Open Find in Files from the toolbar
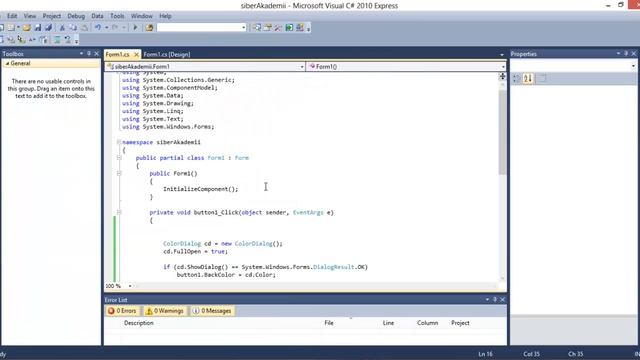The height and width of the screenshot is (360, 640). coord(149,28)
